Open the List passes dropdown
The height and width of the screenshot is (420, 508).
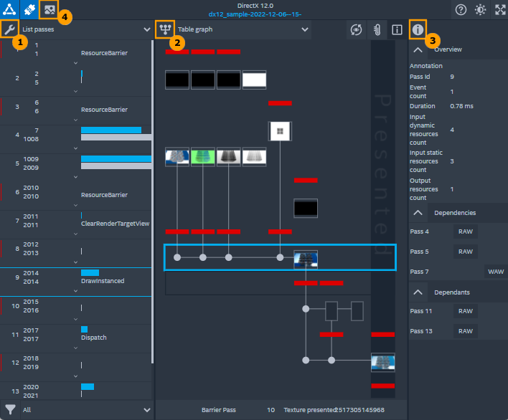[86, 29]
